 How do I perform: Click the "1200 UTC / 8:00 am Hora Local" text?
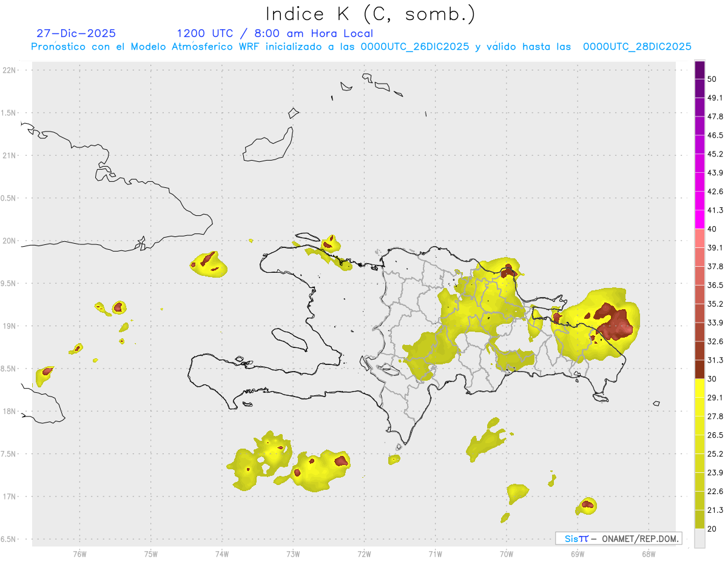[x=275, y=33]
